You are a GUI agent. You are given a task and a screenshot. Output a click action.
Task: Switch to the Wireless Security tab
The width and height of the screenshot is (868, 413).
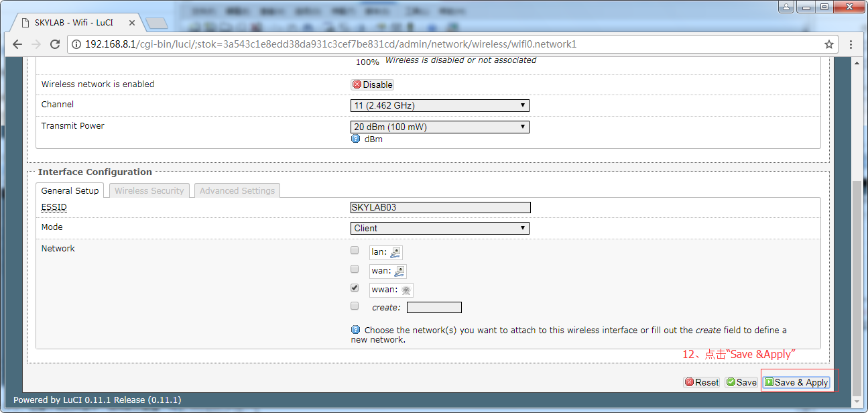tap(149, 191)
